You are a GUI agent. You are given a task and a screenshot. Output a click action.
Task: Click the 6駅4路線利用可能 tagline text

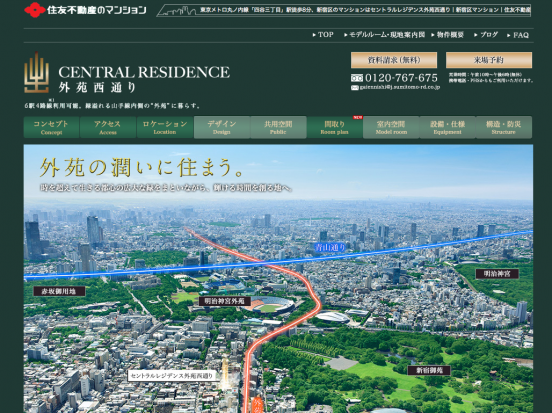(x=113, y=106)
